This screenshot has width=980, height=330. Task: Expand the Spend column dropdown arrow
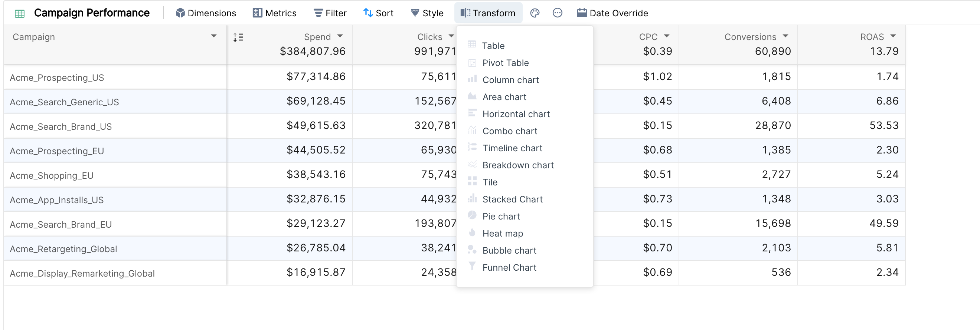(340, 36)
